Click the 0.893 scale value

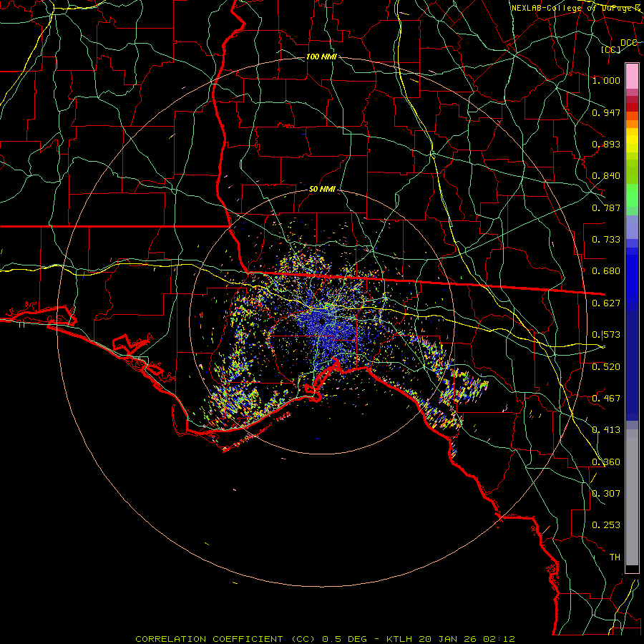[x=606, y=144]
